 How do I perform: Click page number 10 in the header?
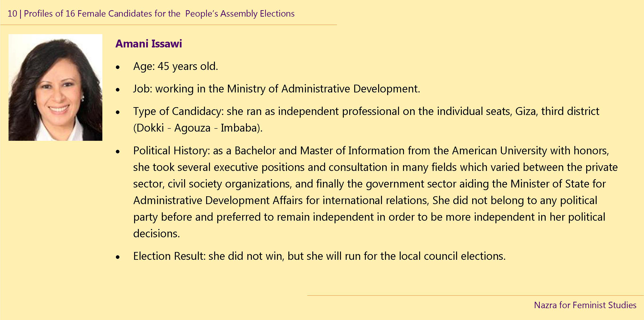coord(13,14)
